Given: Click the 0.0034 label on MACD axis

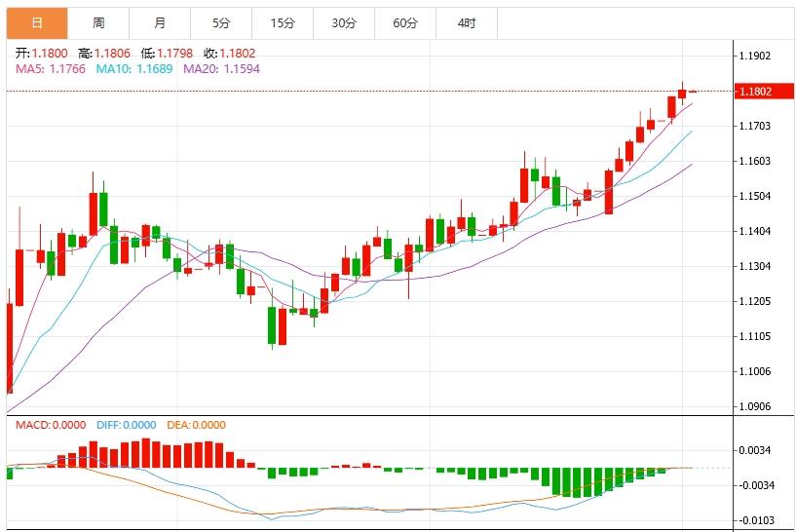Looking at the screenshot, I should click(x=756, y=450).
